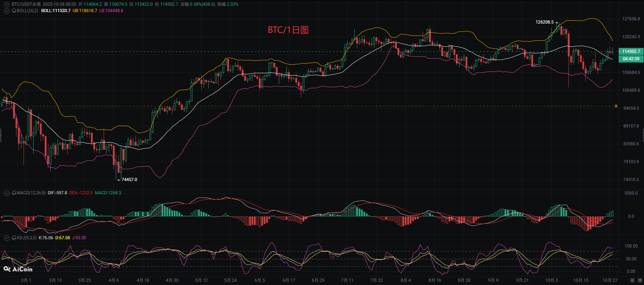Click the MACD alert bell icon
644x285 pixels.
[x=14, y=193]
